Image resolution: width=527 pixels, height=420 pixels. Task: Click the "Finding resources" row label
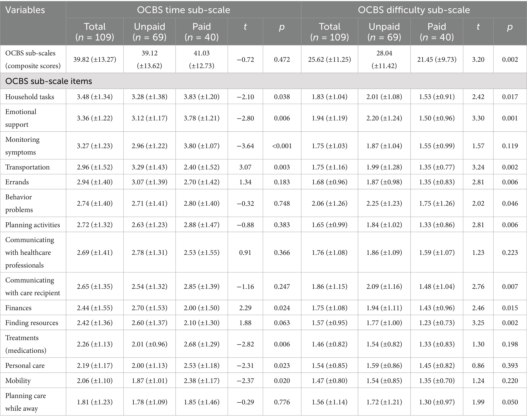(x=32, y=323)
